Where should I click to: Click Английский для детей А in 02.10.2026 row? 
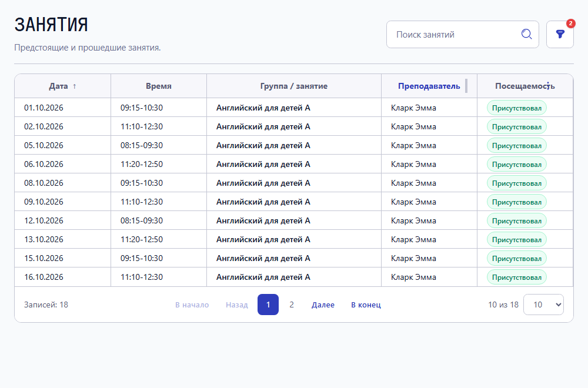pos(263,127)
